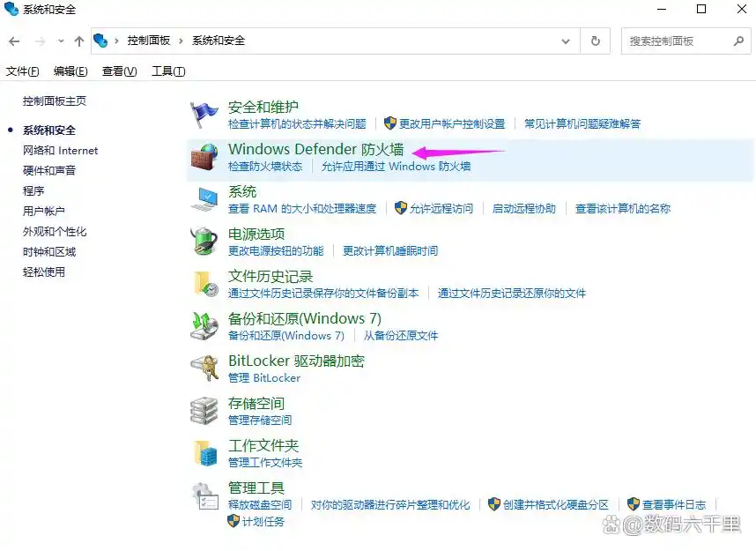Open 电源选项 by clicking the battery icon
The width and height of the screenshot is (756, 551).
204,241
